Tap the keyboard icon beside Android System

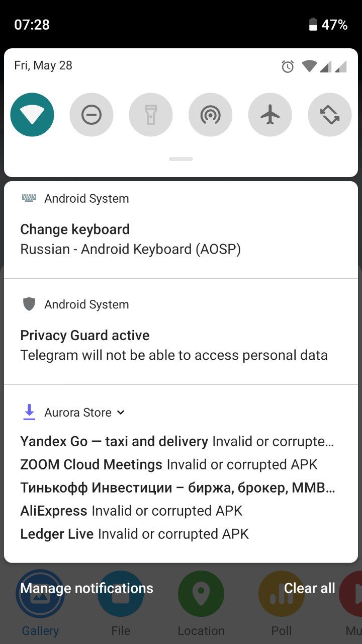29,199
